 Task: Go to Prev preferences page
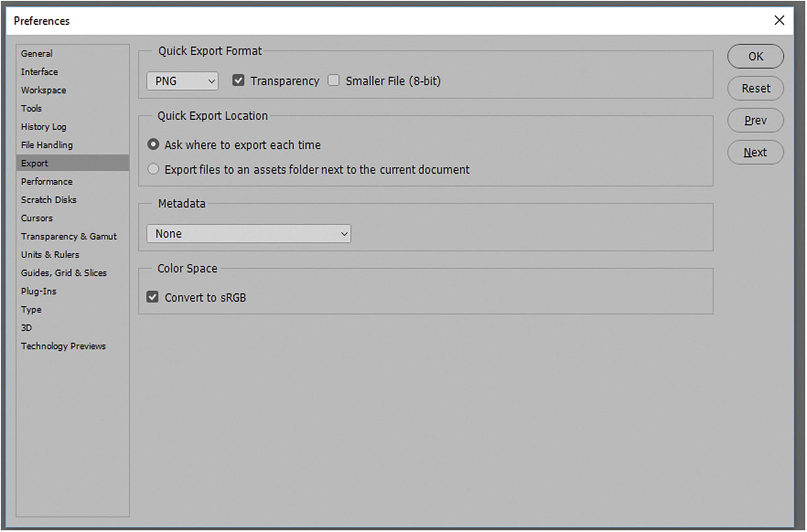point(755,120)
